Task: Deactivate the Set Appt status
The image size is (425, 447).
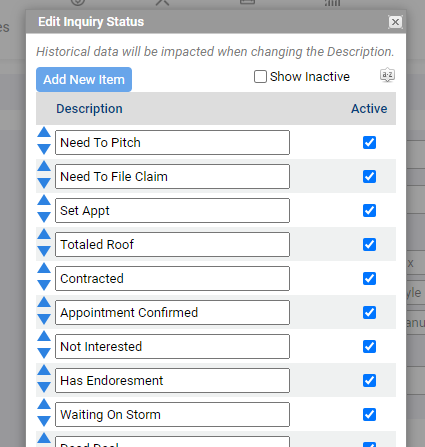Action: (369, 211)
